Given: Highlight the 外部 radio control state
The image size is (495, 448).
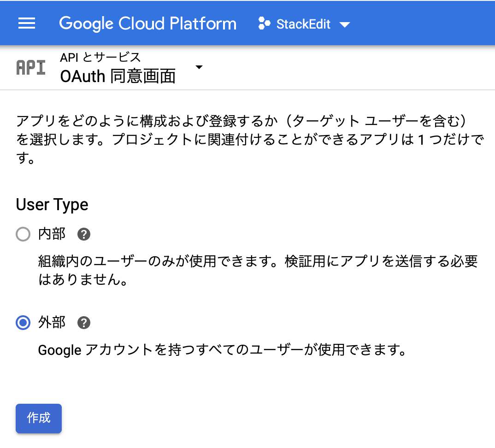Looking at the screenshot, I should (x=23, y=323).
